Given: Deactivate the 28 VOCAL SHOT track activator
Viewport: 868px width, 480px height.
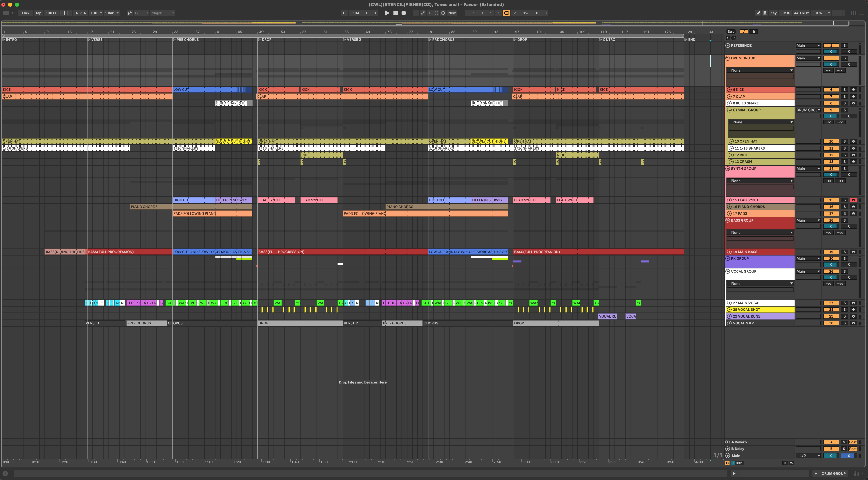Looking at the screenshot, I should [x=831, y=310].
